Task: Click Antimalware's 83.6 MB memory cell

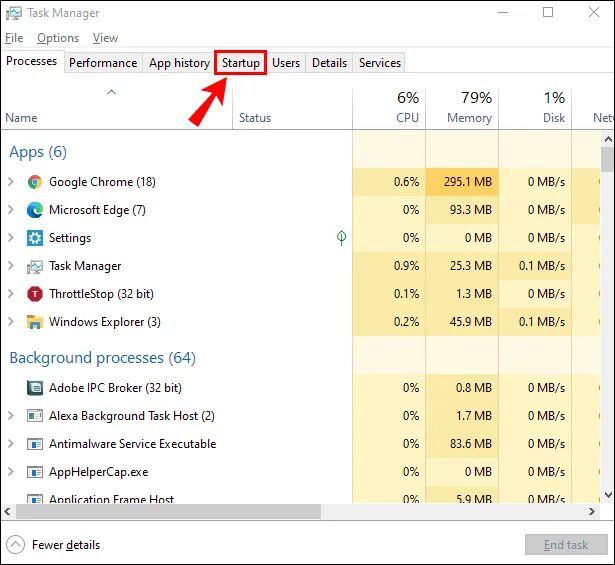Action: pos(462,444)
